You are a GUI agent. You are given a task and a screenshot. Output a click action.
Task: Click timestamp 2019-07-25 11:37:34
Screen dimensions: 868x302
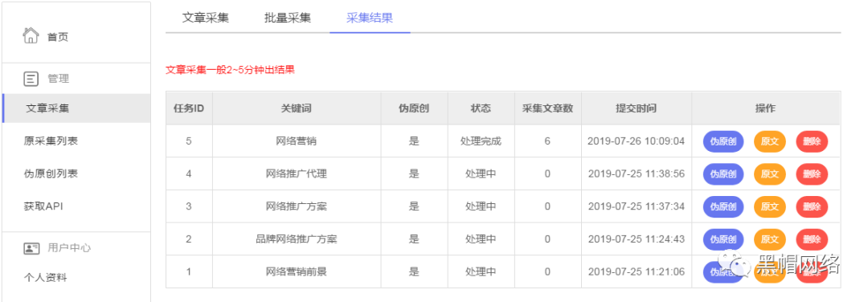click(x=636, y=207)
